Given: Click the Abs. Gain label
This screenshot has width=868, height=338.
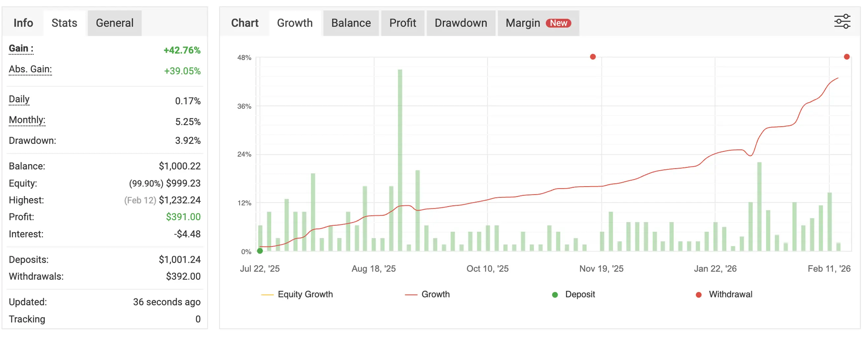Looking at the screenshot, I should [x=30, y=69].
